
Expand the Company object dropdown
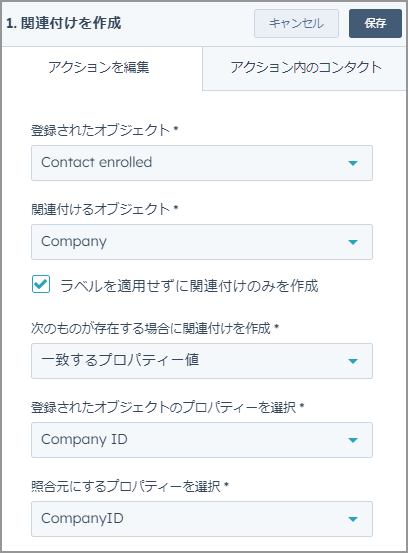pos(202,242)
